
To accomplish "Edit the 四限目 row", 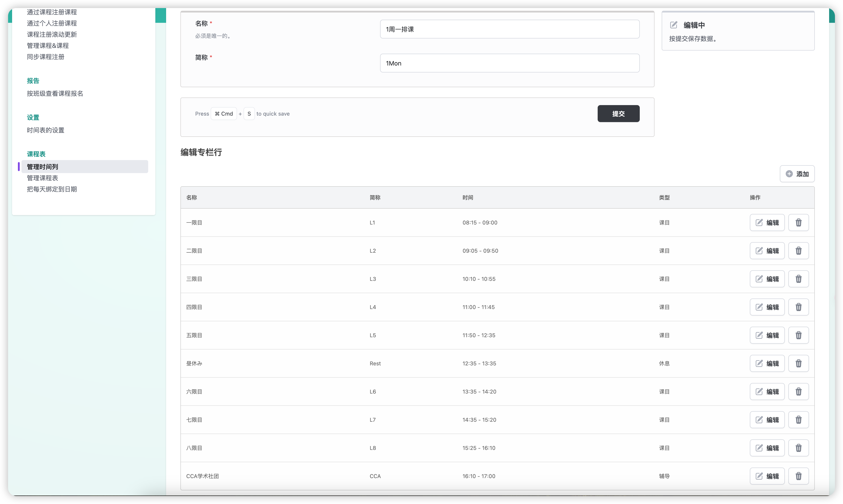I will tap(767, 307).
